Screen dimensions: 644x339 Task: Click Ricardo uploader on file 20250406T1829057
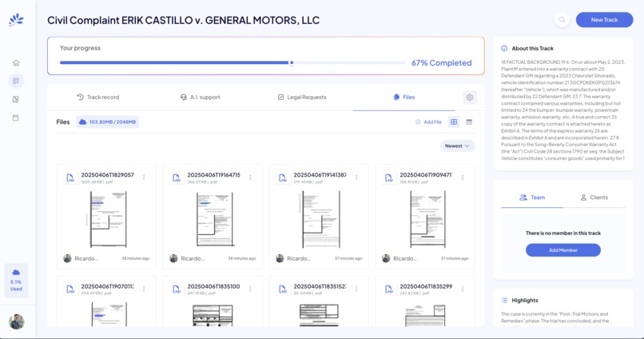coord(81,258)
